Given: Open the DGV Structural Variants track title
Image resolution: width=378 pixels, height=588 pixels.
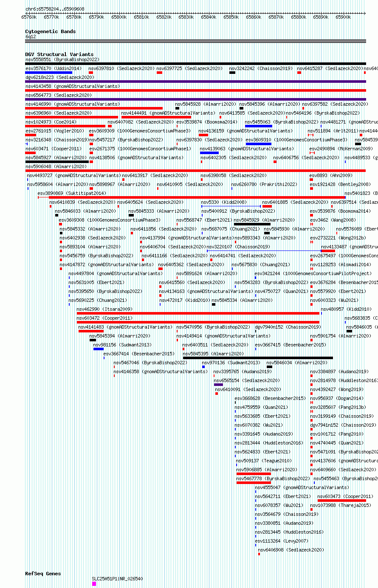Looking at the screenshot, I should (x=59, y=54).
